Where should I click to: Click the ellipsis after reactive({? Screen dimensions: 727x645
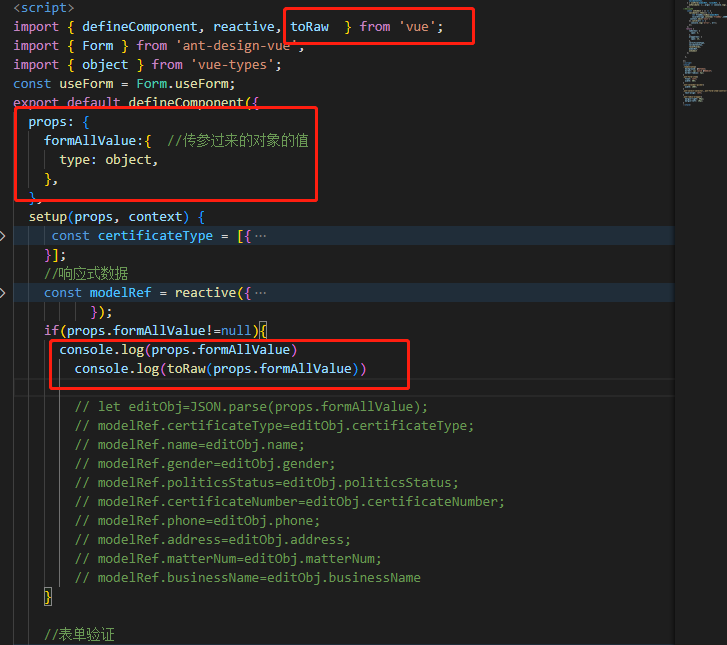pyautogui.click(x=261, y=293)
